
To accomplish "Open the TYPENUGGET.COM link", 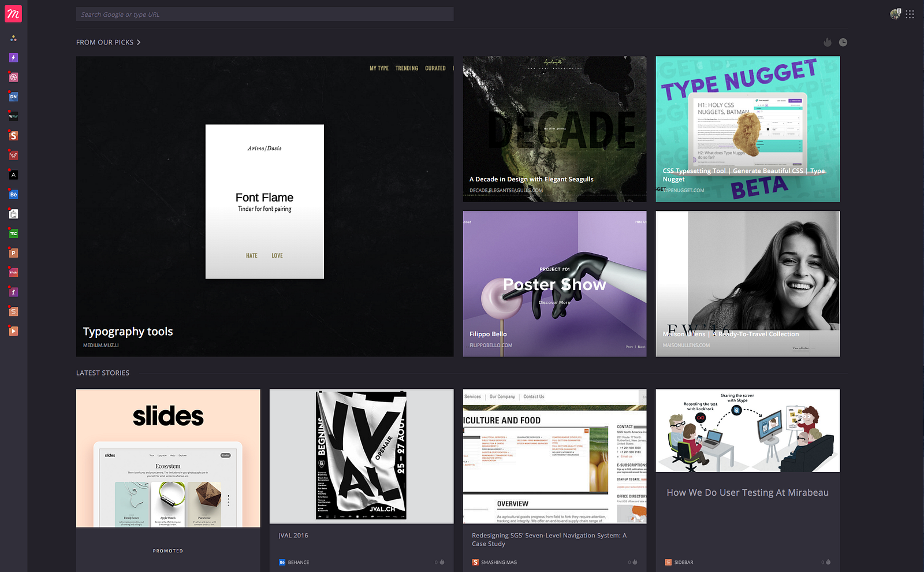I will pos(684,190).
